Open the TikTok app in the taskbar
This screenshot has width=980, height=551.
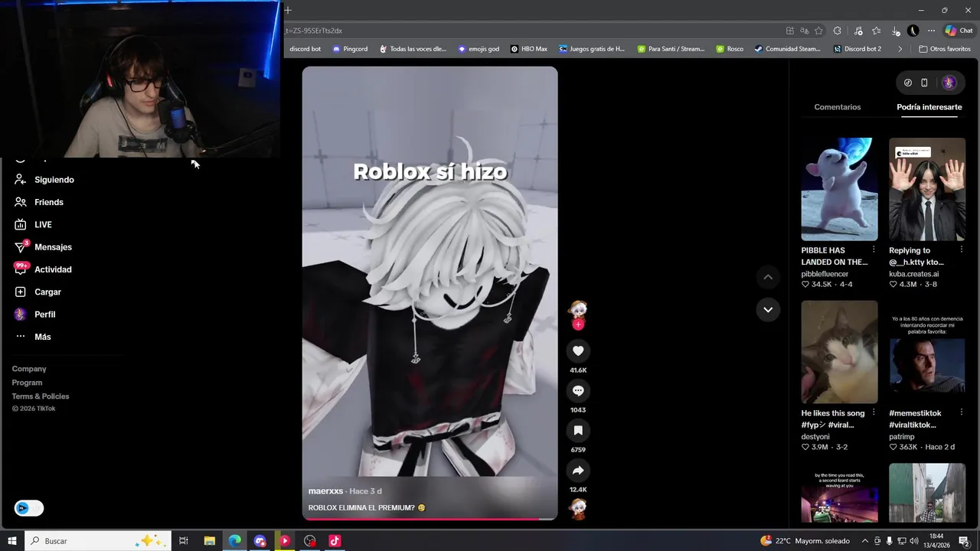(335, 541)
